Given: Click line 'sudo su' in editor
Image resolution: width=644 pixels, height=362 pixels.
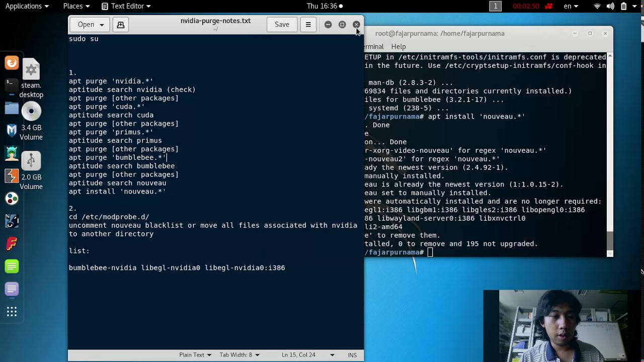Looking at the screenshot, I should [84, 39].
